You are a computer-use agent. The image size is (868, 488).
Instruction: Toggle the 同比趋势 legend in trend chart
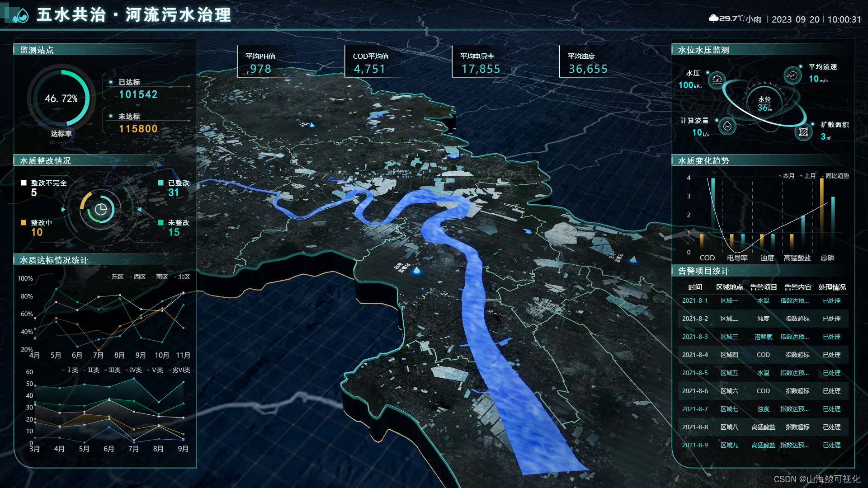click(836, 176)
